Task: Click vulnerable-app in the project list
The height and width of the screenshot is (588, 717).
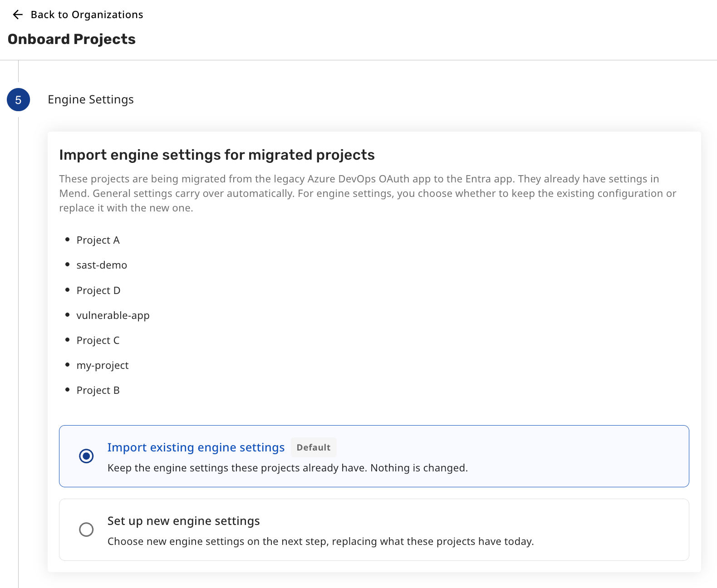Action: pos(113,315)
